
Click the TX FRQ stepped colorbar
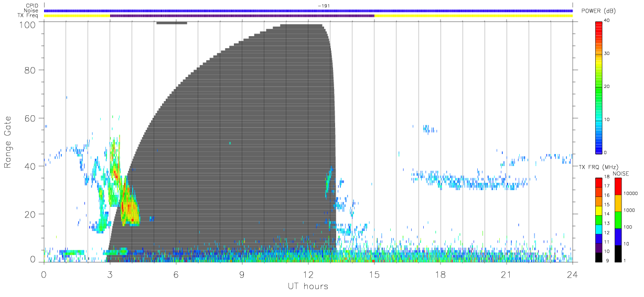click(x=599, y=219)
